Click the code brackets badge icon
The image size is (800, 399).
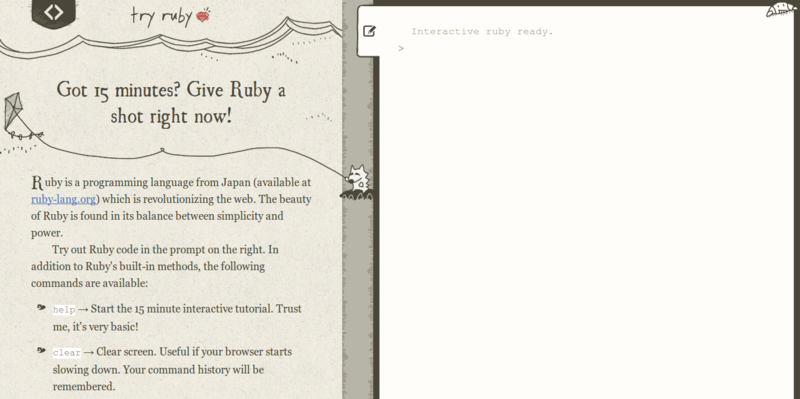coord(54,12)
